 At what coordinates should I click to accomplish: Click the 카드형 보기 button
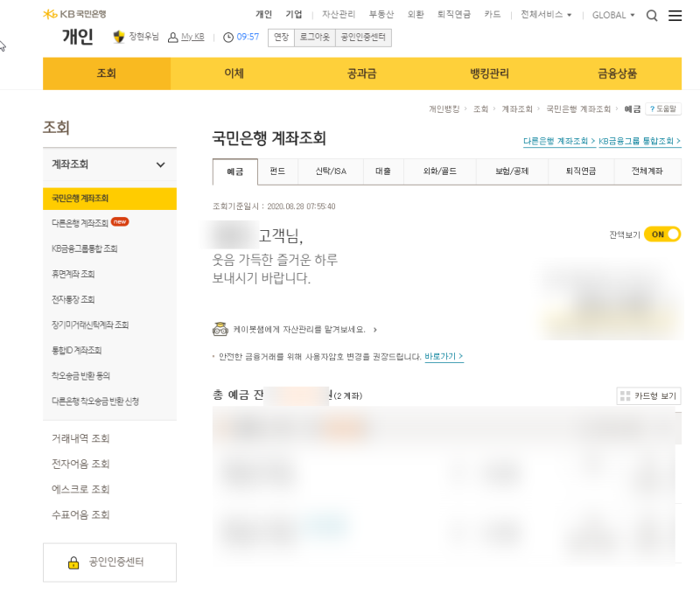coord(648,395)
